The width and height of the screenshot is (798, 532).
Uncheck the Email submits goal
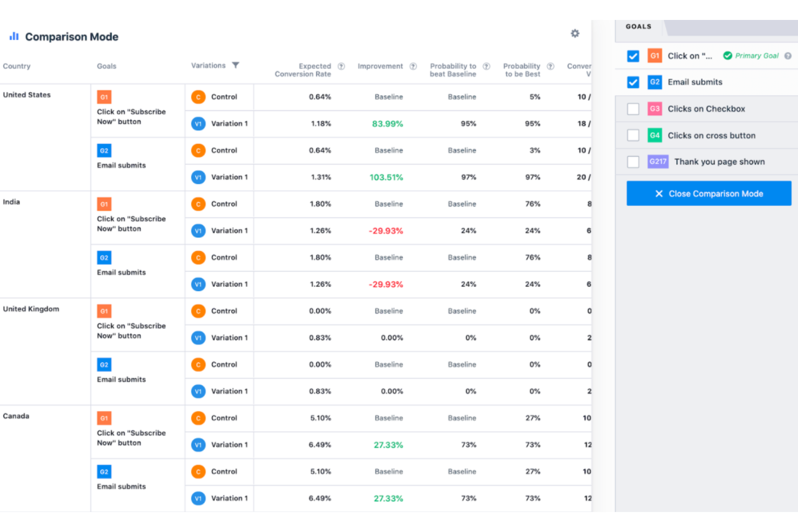click(633, 82)
